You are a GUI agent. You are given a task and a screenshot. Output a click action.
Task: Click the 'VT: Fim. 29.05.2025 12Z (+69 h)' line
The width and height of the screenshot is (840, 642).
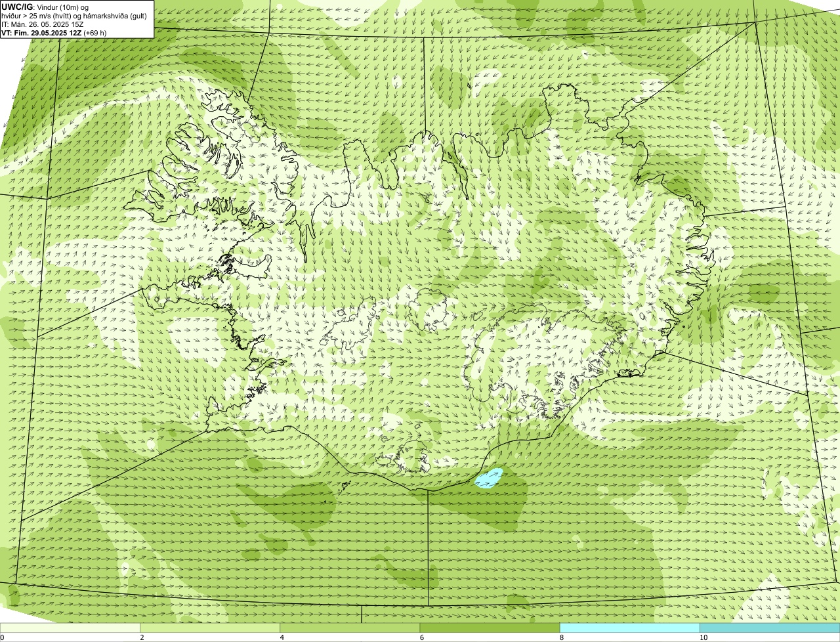tap(54, 33)
